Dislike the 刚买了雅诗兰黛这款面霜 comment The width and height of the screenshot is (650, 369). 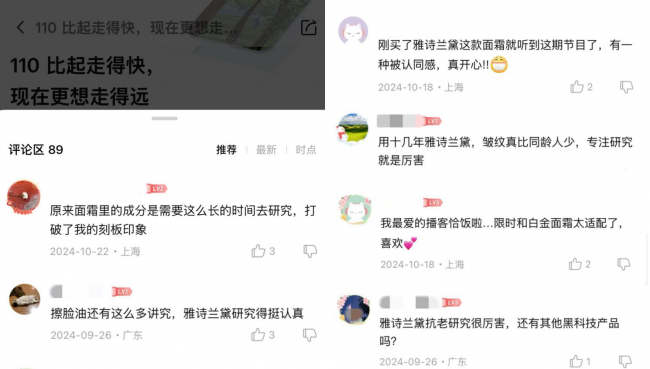626,87
